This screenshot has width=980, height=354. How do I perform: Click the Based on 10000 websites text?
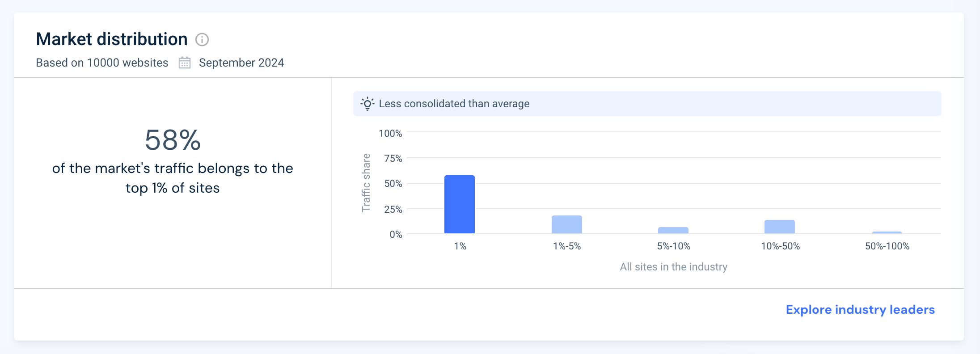pyautogui.click(x=102, y=63)
